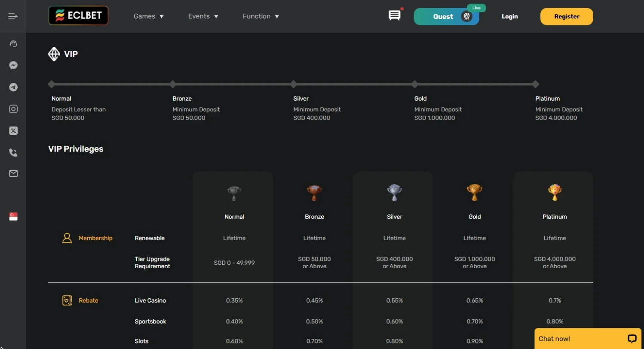The width and height of the screenshot is (644, 349).
Task: Click the 'Tier Upgrade Requirement' row label
Action: click(x=153, y=263)
